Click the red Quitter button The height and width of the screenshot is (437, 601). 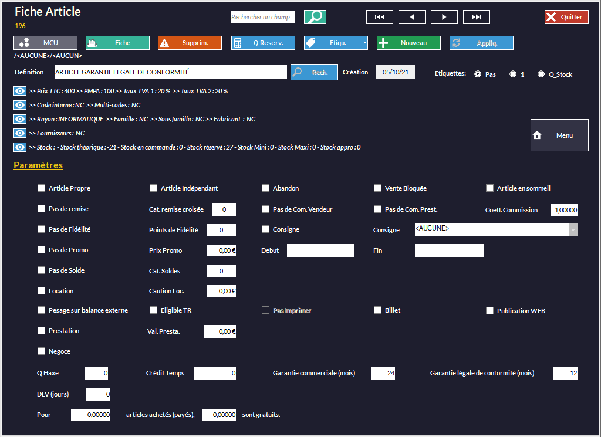click(x=566, y=17)
